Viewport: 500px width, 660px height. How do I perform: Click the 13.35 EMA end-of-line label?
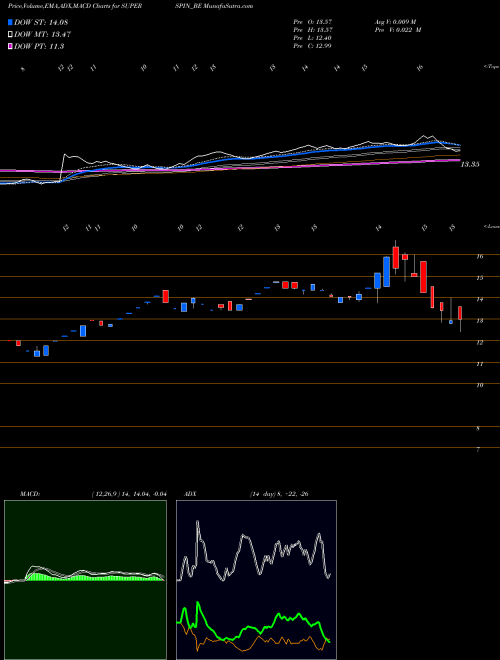470,165
